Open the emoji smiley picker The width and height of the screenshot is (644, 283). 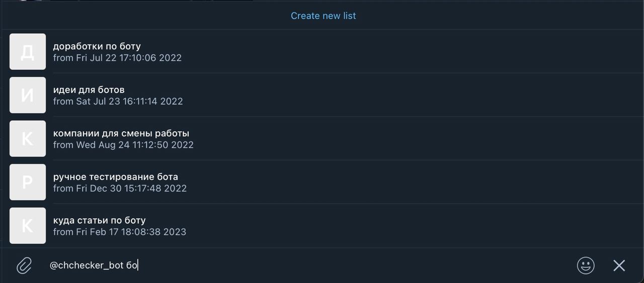586,265
